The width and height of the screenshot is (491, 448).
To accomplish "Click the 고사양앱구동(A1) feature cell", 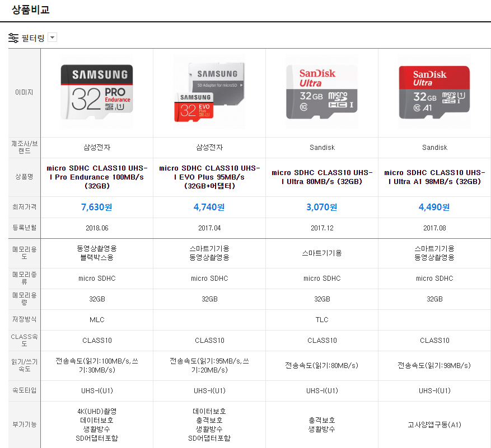I will [x=434, y=425].
